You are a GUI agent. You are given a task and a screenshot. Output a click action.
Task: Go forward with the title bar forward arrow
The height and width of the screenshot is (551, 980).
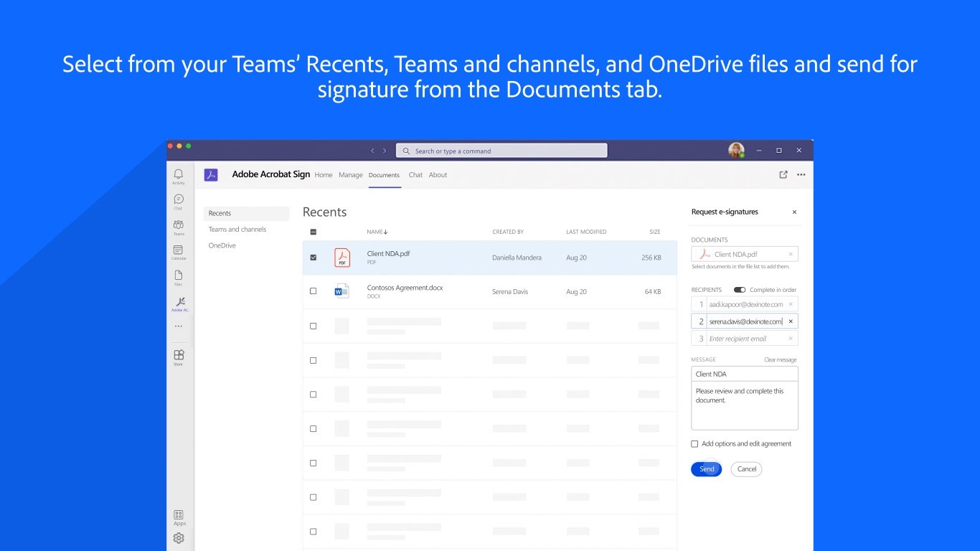[x=385, y=151]
